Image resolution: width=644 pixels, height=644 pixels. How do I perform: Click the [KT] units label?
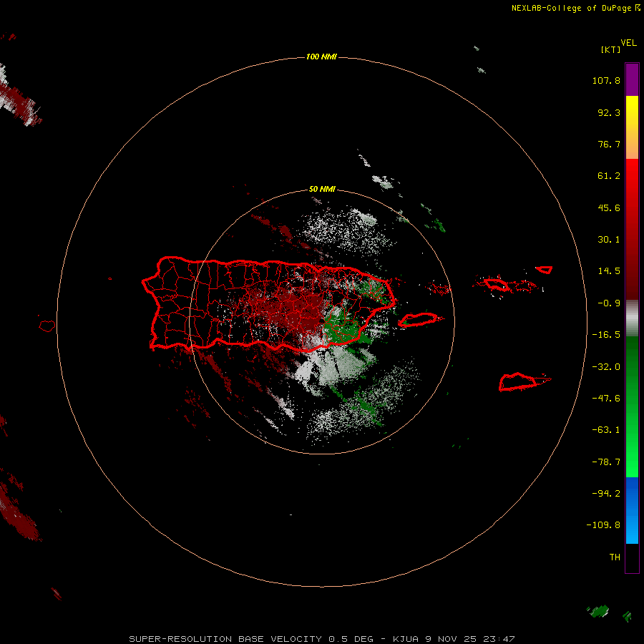[610, 49]
